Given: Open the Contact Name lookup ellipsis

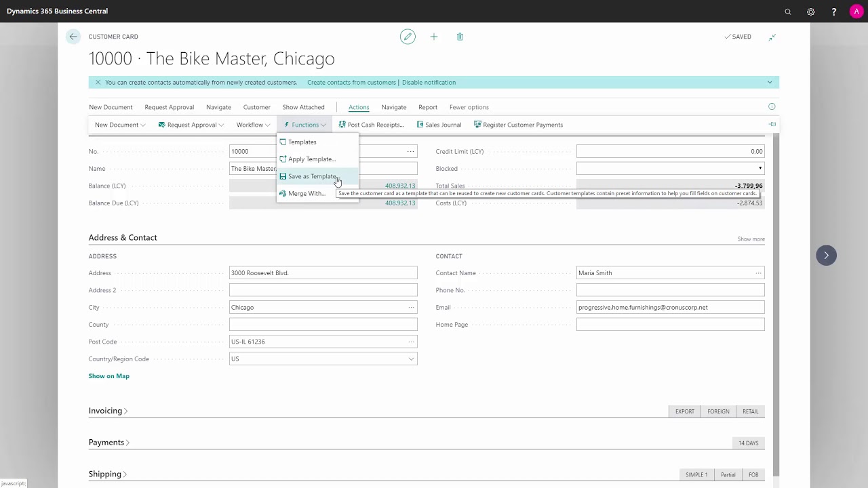Looking at the screenshot, I should click(x=758, y=273).
